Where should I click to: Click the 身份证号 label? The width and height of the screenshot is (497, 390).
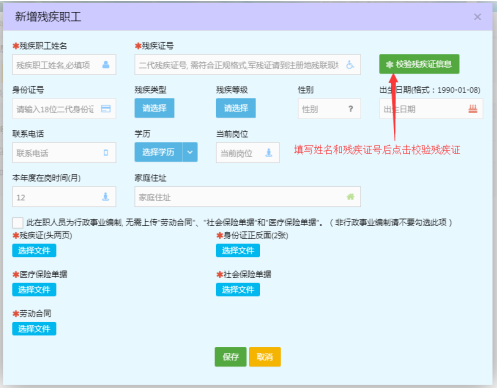pos(28,90)
